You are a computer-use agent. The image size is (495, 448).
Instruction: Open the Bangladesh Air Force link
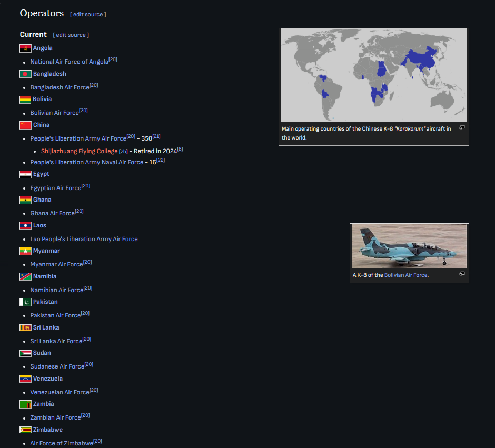click(x=60, y=88)
